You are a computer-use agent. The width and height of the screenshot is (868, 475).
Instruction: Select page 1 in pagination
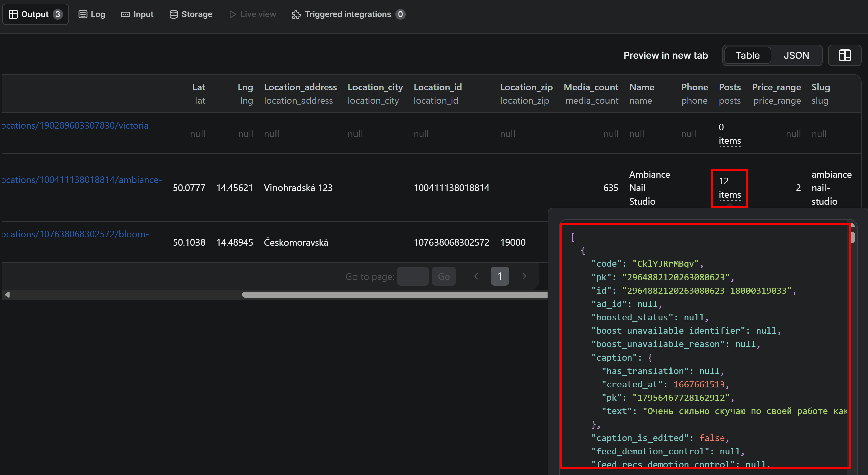500,276
